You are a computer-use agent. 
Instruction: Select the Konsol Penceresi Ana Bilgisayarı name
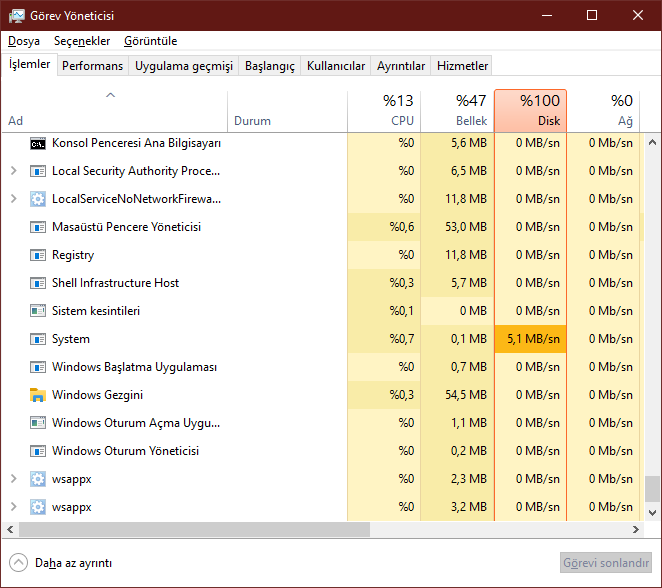coord(136,143)
